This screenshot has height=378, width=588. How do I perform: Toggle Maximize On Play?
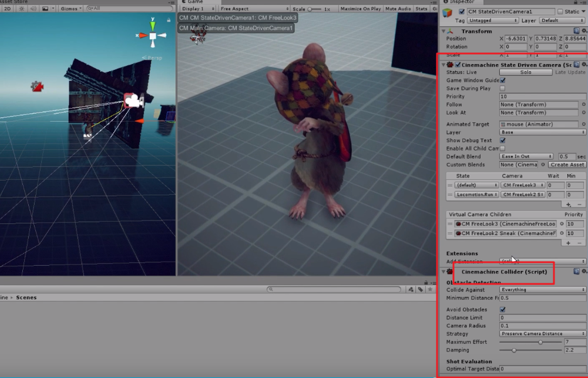click(360, 9)
